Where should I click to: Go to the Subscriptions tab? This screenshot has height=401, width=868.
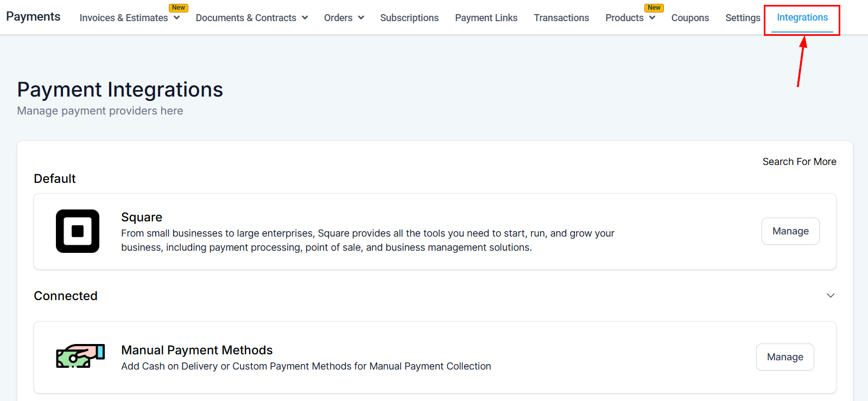409,18
